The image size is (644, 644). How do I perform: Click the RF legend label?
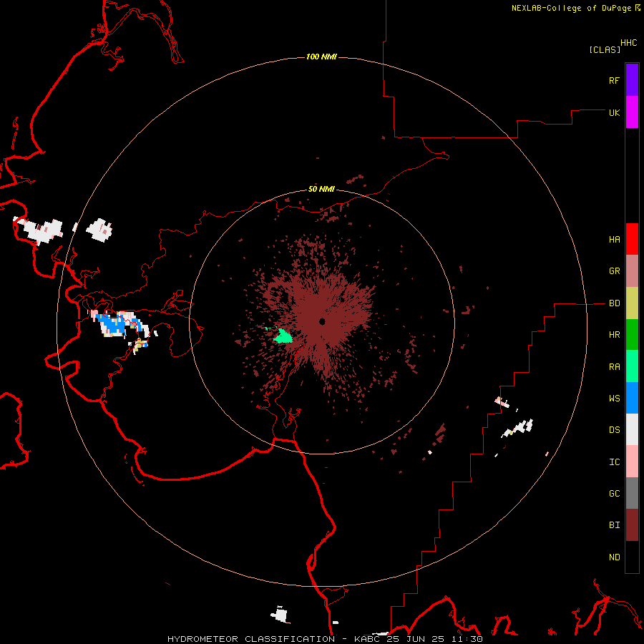point(614,80)
